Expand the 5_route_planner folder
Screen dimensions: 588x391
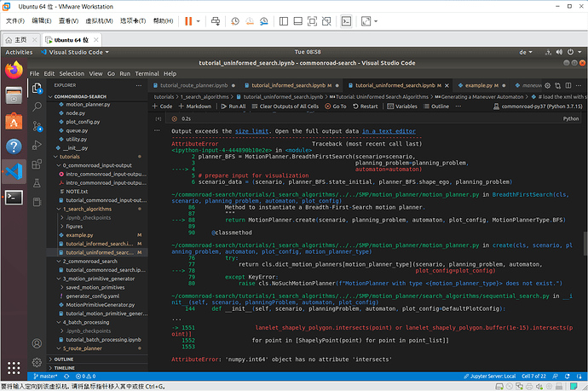[84, 348]
